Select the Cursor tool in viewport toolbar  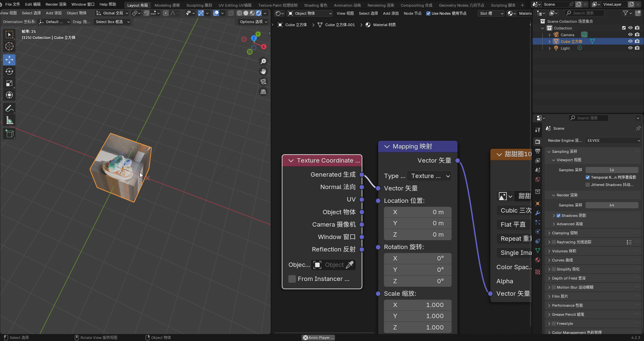click(9, 46)
